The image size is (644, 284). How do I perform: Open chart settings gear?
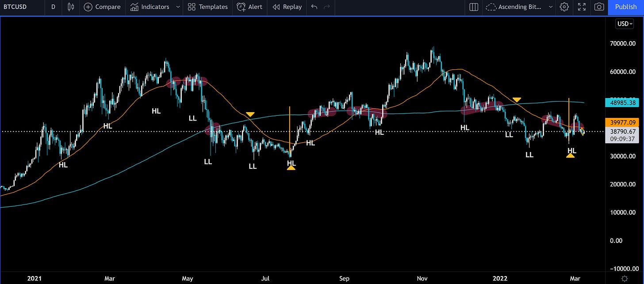564,7
